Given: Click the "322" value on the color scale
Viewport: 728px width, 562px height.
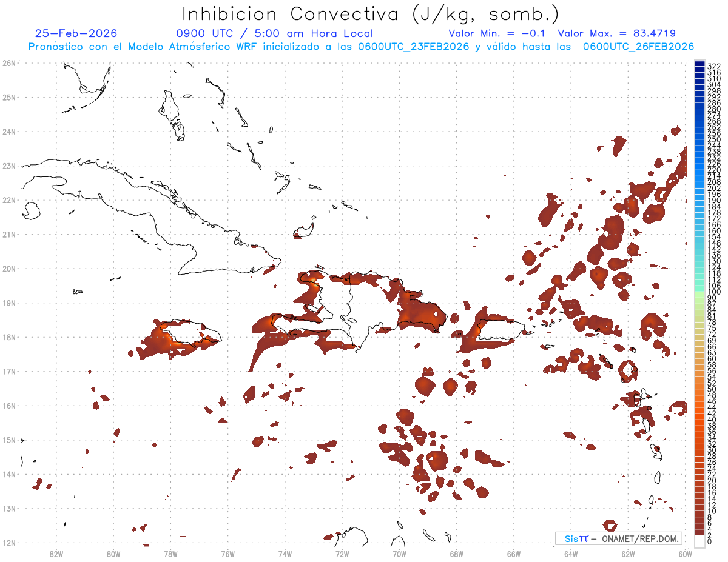Looking at the screenshot, I should click(x=713, y=66).
